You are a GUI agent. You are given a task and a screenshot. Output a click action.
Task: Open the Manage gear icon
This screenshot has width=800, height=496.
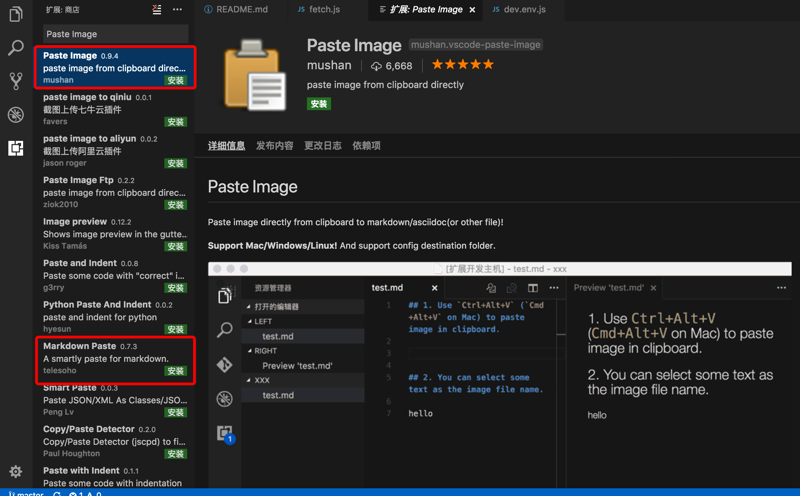point(16,471)
